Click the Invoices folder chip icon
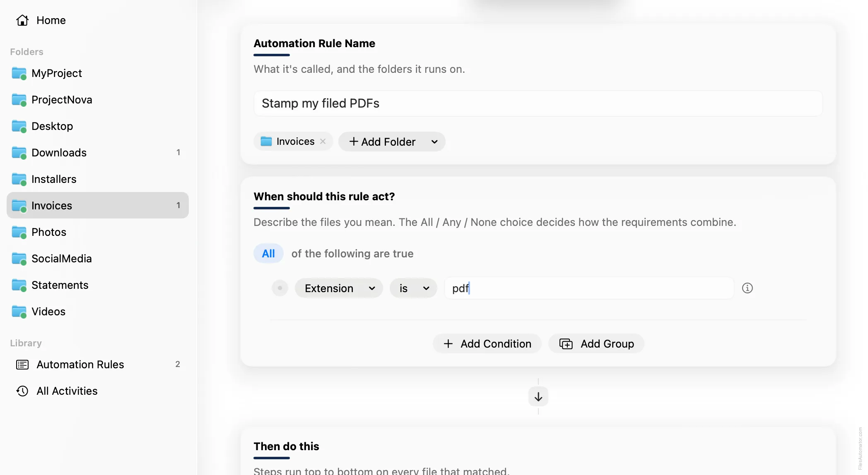 (x=266, y=142)
